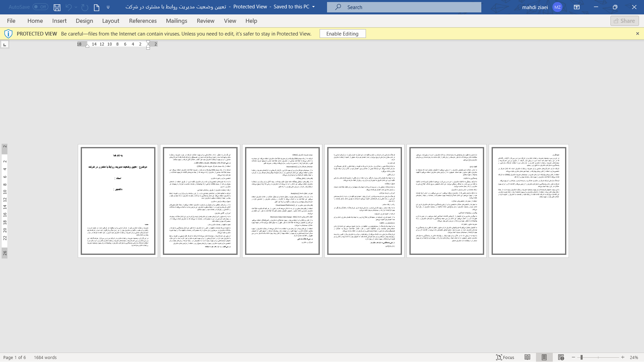Screen dimensions: 644x362
Task: Select the third page thumbnail
Action: pyautogui.click(x=282, y=201)
